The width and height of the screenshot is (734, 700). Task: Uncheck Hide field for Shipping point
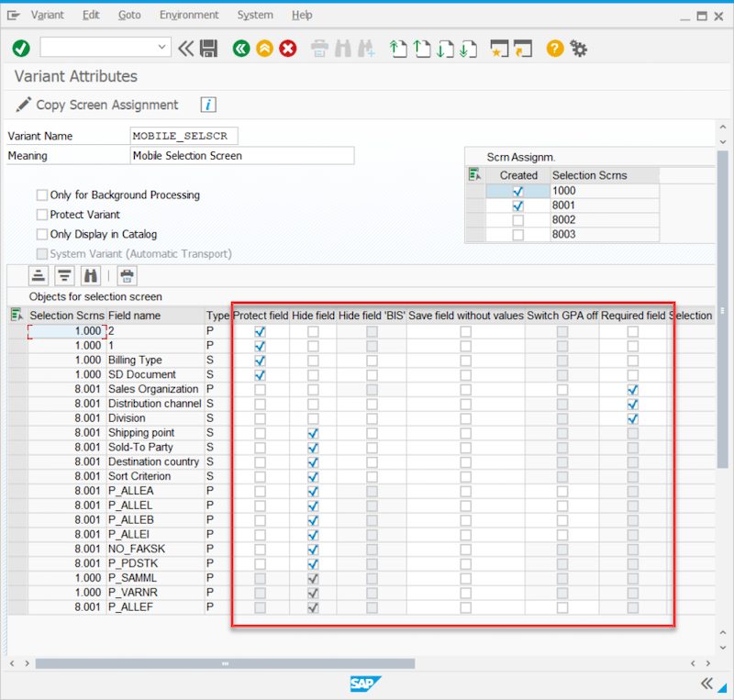coord(313,433)
